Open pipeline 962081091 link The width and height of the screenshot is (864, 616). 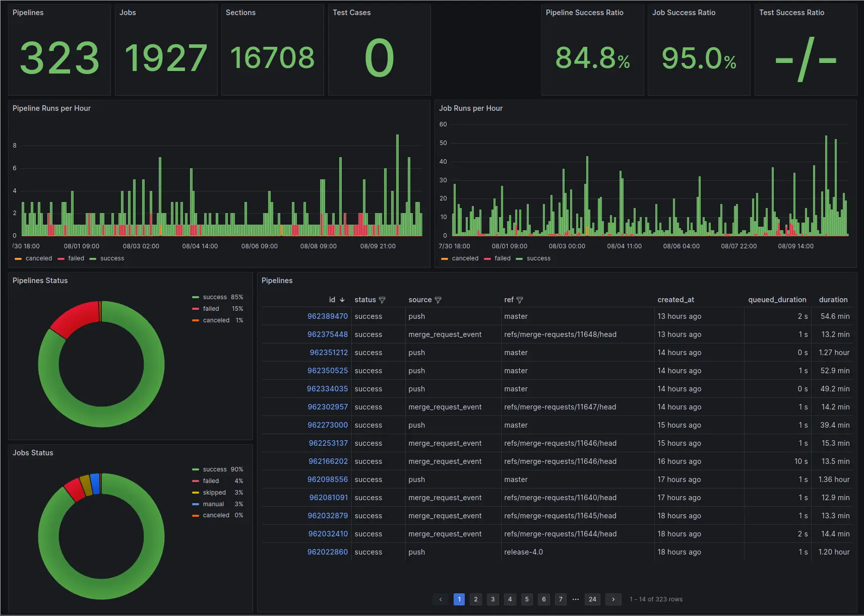[x=329, y=498]
